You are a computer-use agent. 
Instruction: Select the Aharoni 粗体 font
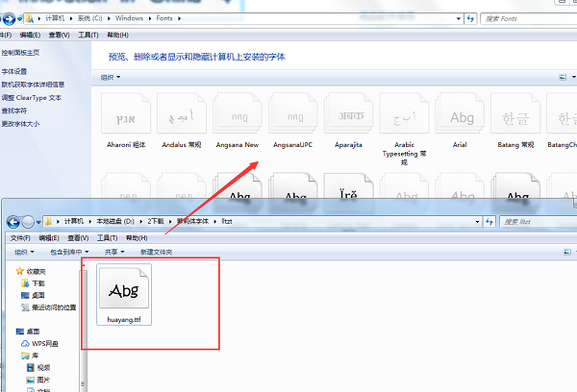[125, 118]
